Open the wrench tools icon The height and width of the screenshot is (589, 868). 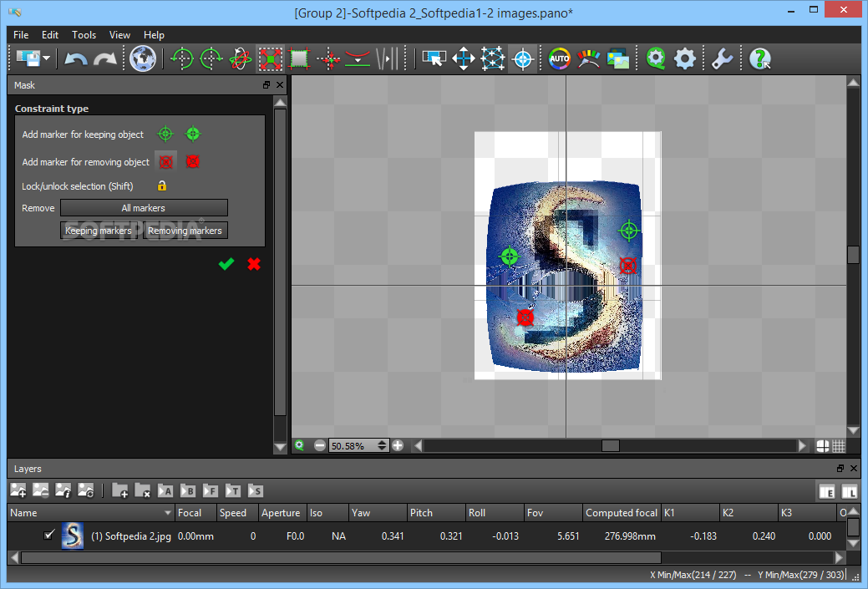[x=722, y=58]
